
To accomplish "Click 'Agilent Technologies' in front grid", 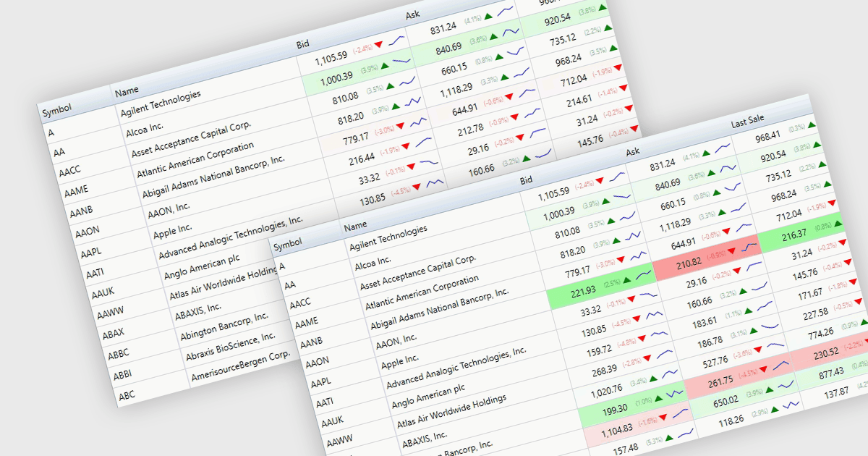I will pyautogui.click(x=388, y=237).
